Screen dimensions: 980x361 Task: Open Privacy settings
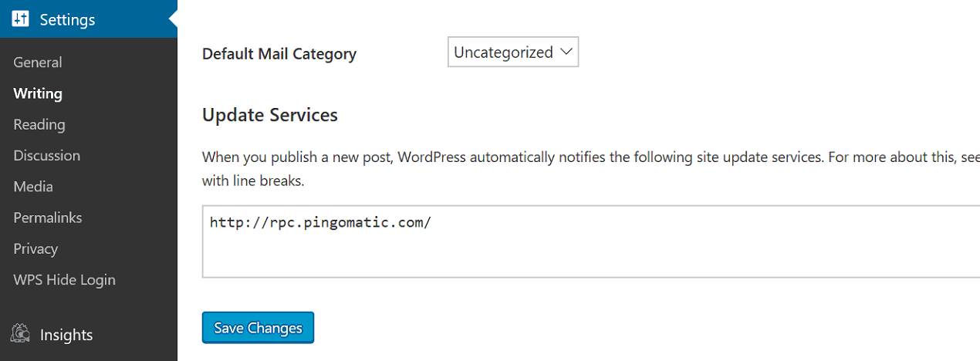[x=35, y=248]
